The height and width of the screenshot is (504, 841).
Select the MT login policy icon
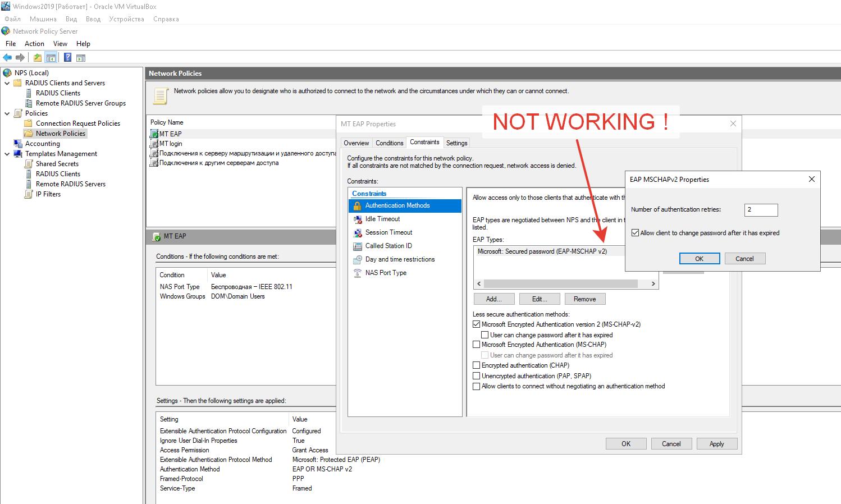coord(154,144)
